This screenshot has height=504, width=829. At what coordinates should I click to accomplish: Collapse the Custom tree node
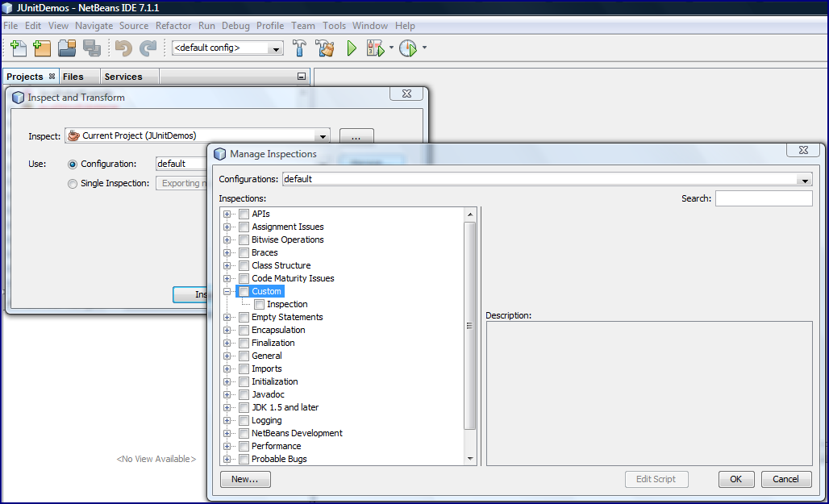pyautogui.click(x=227, y=291)
